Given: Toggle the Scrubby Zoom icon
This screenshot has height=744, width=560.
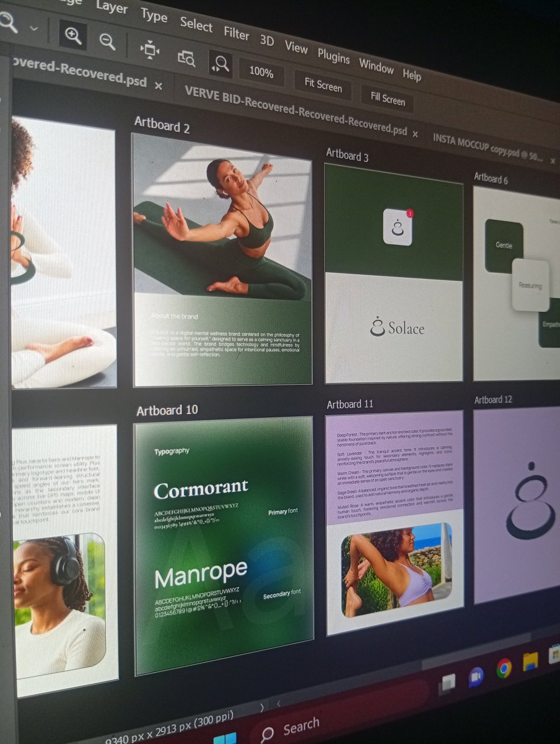Looking at the screenshot, I should [221, 64].
